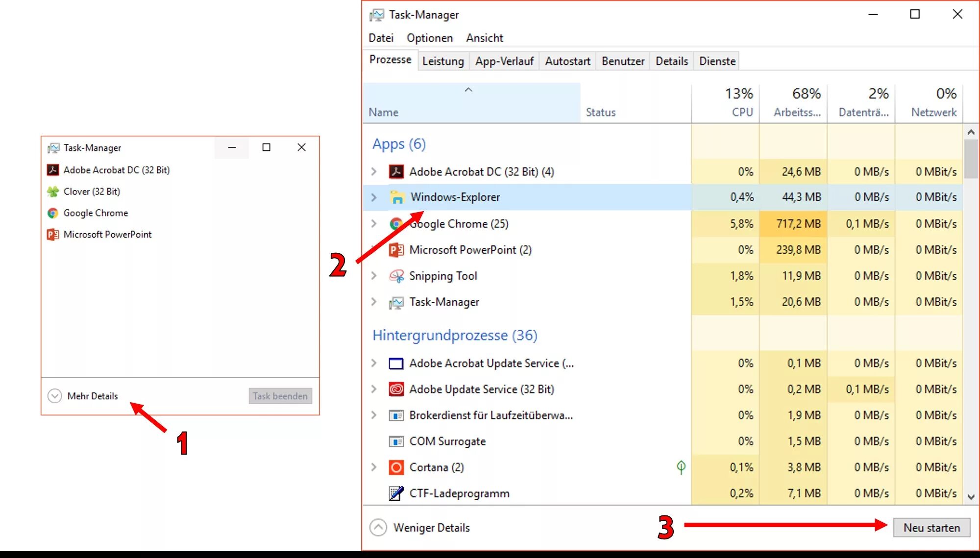
Task: Sort by the Netzwerk column header
Action: pos(929,103)
